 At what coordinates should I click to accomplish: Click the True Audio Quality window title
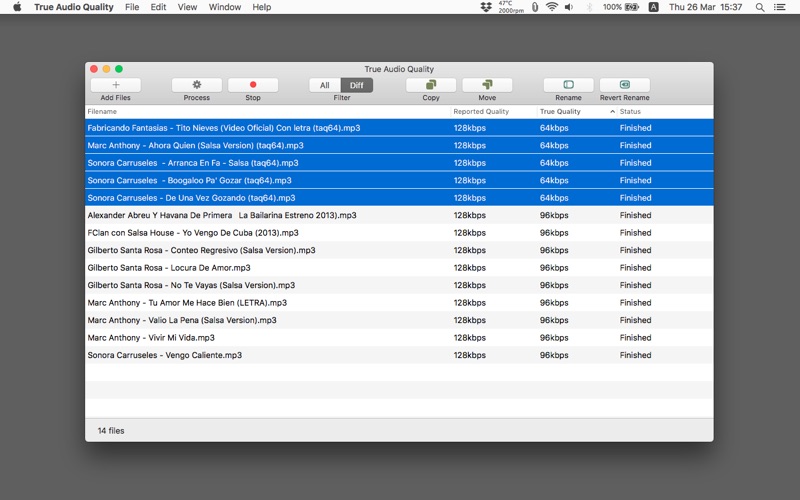point(399,69)
